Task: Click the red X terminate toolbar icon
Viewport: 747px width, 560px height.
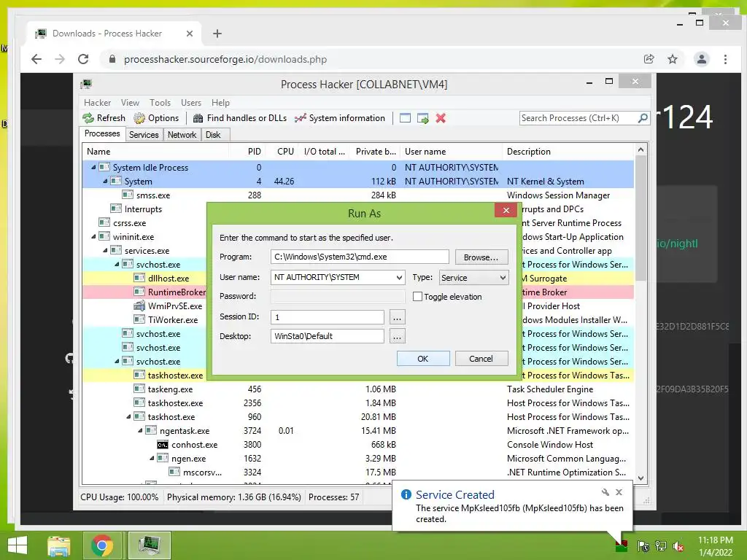Action: point(441,118)
